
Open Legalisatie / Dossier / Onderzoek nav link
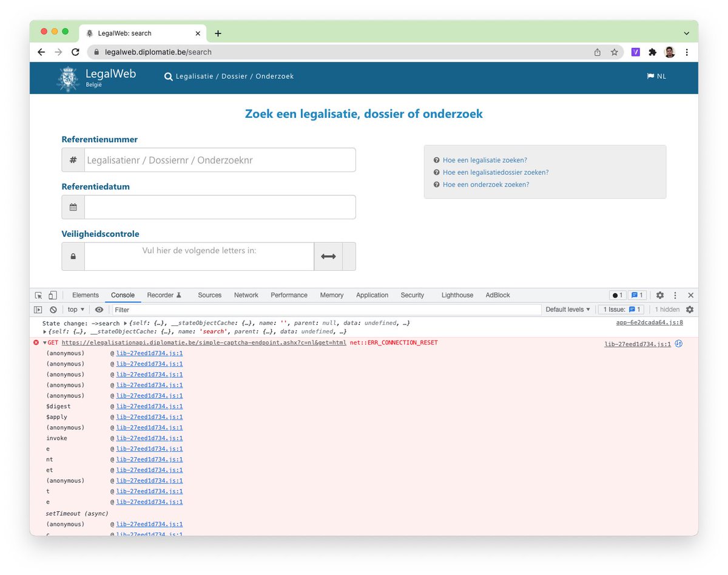tap(229, 77)
